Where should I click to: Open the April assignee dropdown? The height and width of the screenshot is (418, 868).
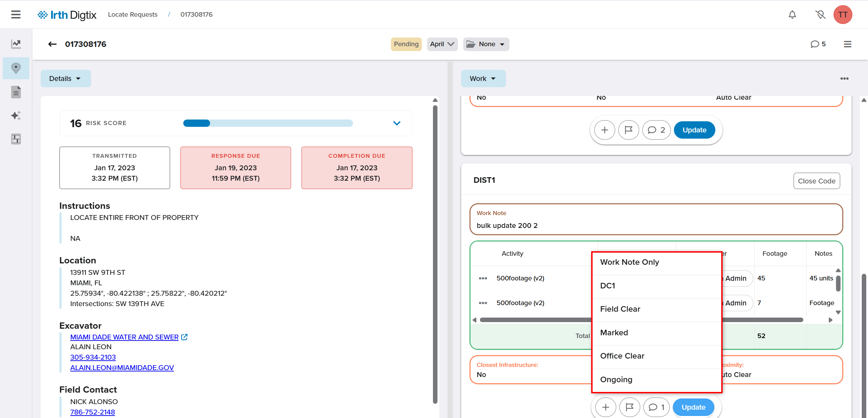pos(442,44)
